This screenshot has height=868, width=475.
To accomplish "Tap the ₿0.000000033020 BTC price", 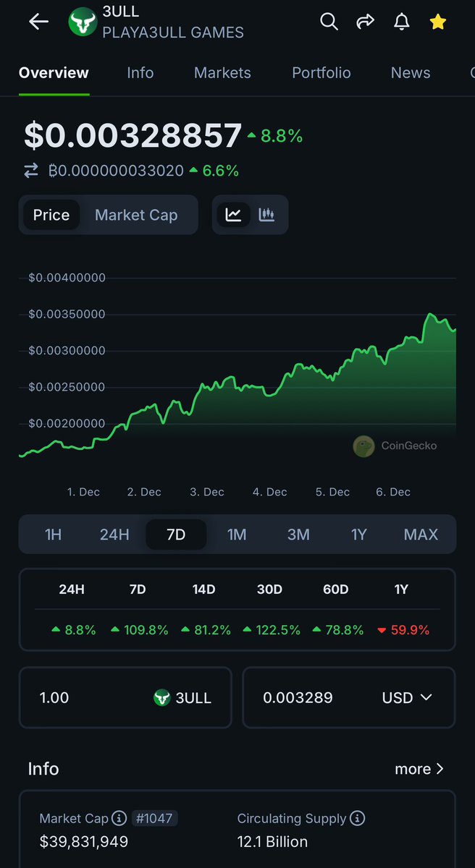I will [116, 171].
